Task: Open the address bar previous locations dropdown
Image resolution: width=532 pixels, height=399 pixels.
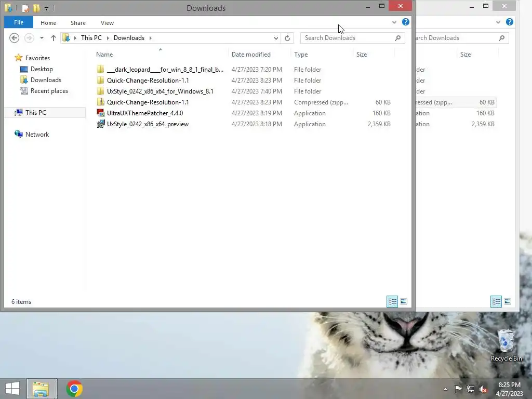Action: click(x=276, y=38)
